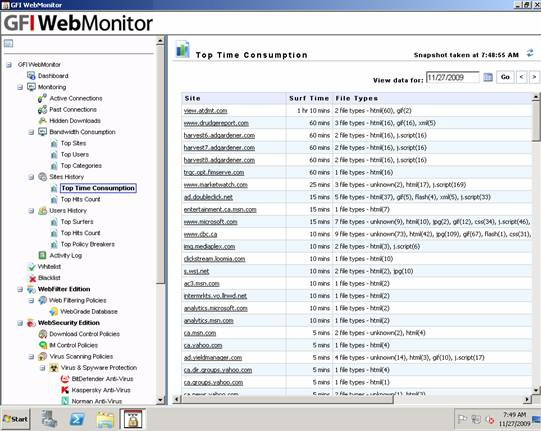Click the panel icon above the tree
Screen dimensions: 541x431
coord(8,43)
